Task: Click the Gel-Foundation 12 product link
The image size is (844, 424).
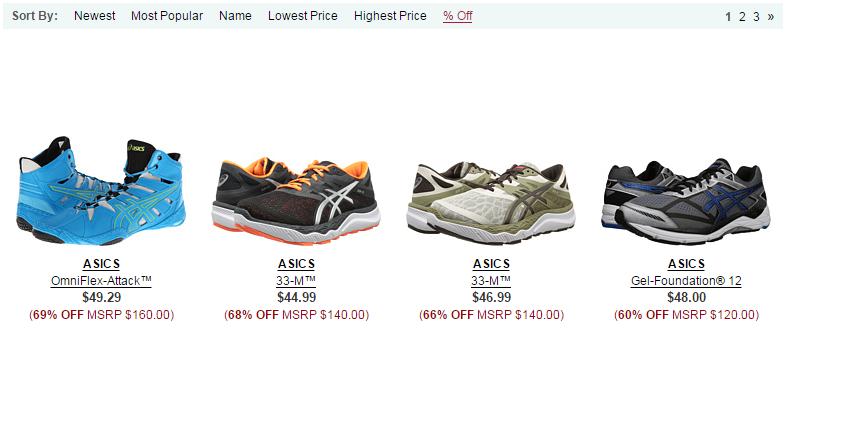Action: click(686, 281)
